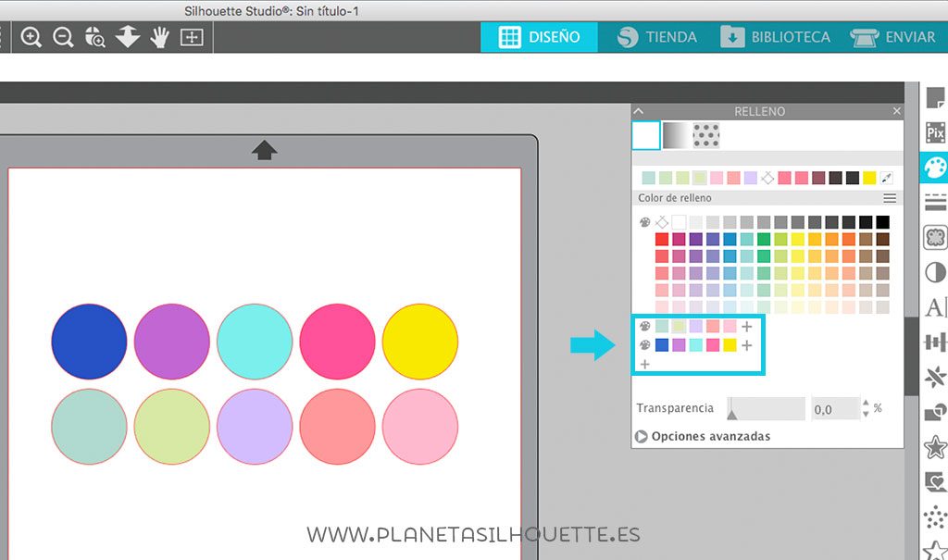Click the mat load arrow above page
The height and width of the screenshot is (560, 948).
[264, 150]
